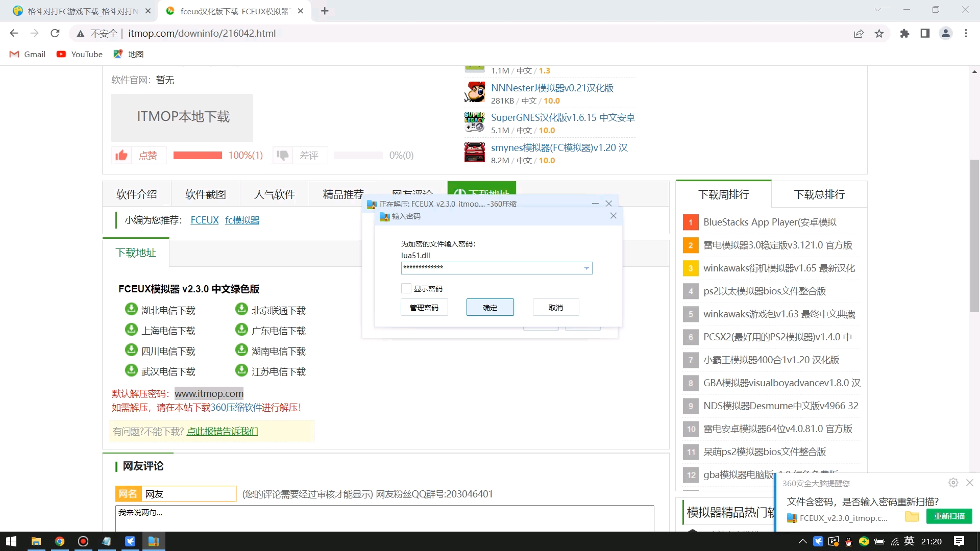Open the Chrome side panel icon
The height and width of the screenshot is (551, 980).
pos(925,33)
